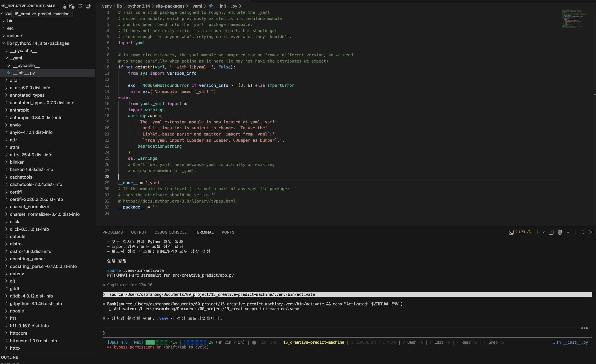
Task: Open the new terminal profile dropdown arrow
Action: point(543,232)
